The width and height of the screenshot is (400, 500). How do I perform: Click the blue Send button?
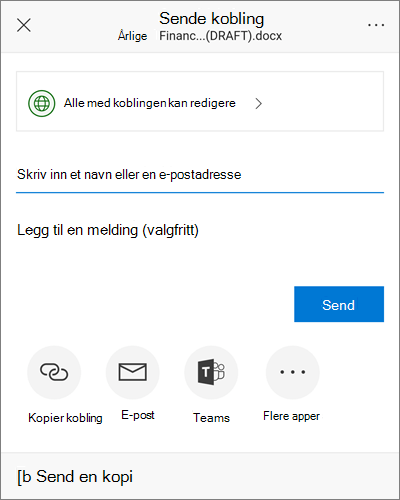tap(339, 304)
